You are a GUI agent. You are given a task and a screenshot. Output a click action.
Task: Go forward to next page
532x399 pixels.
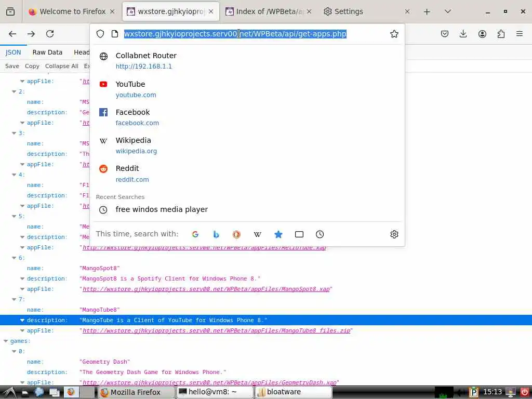[x=31, y=34]
